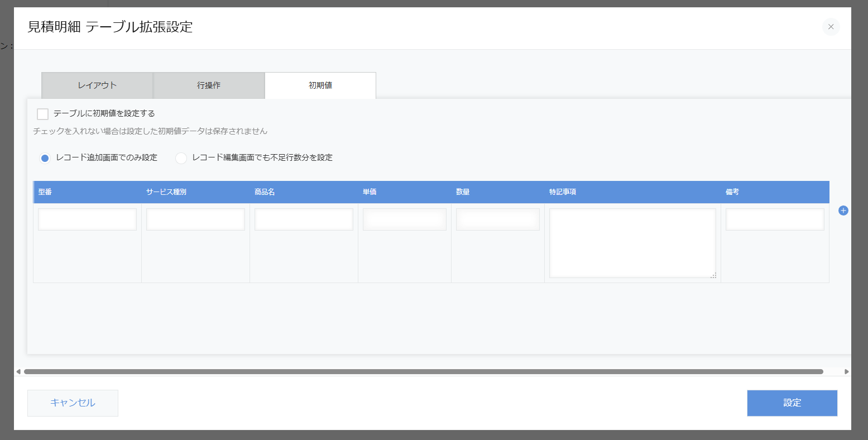Switch to the レイアウト tab
The width and height of the screenshot is (868, 440).
tap(97, 85)
